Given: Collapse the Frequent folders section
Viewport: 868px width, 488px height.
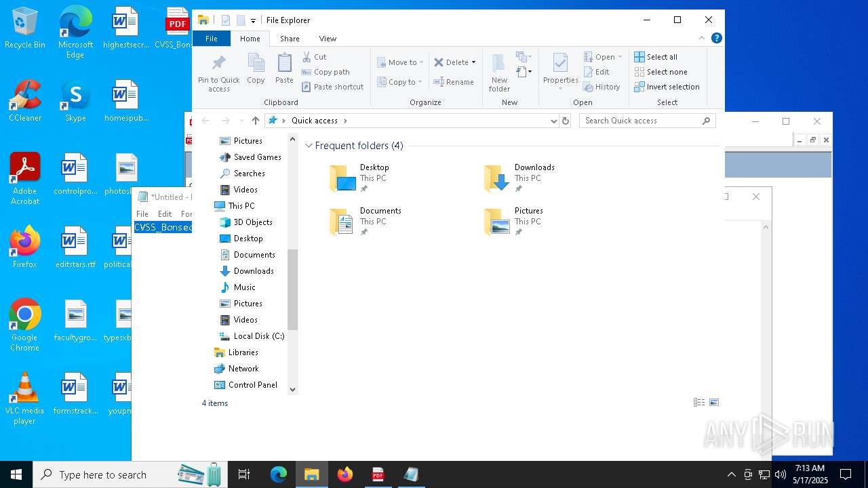Looking at the screenshot, I should point(309,146).
